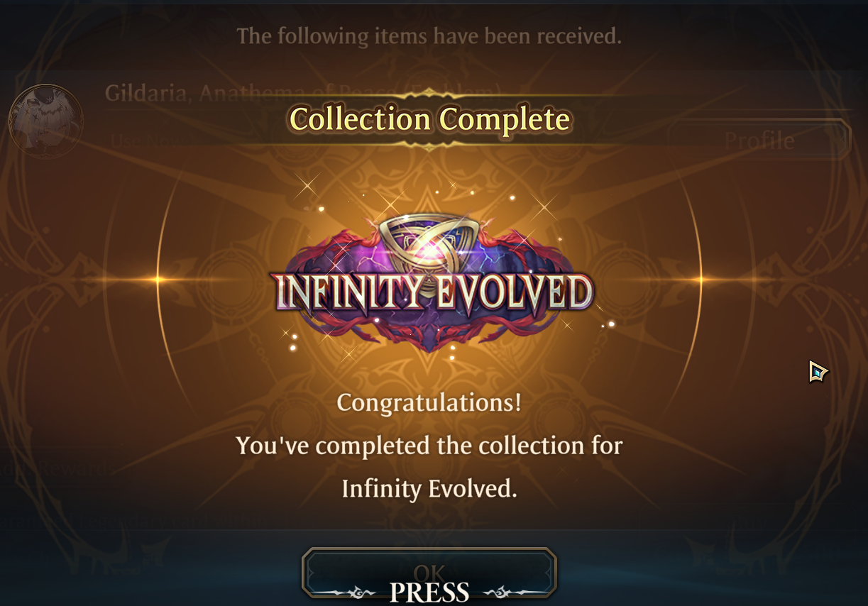Click the PRESS prompt at bottom
Viewport: 868px width, 606px height.
(x=429, y=592)
